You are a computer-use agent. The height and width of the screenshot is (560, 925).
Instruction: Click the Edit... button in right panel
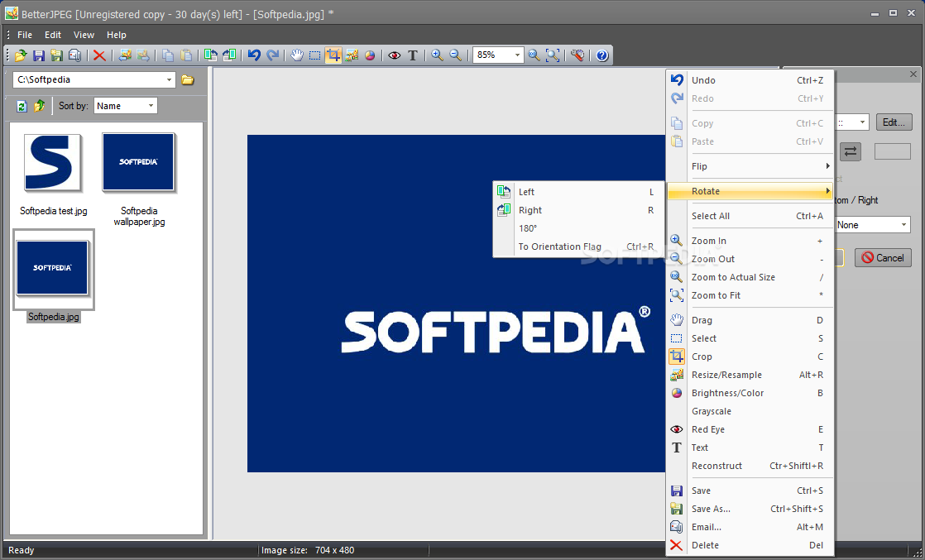[894, 122]
